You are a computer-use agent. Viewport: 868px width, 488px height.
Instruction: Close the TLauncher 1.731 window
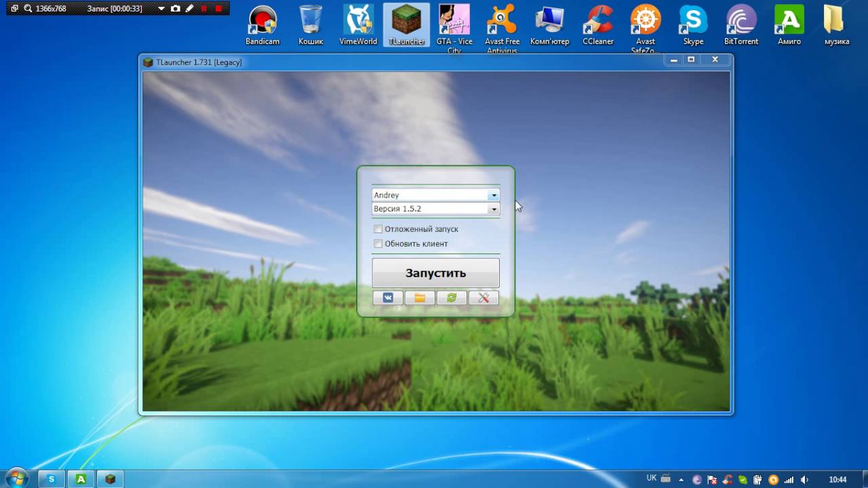point(715,60)
